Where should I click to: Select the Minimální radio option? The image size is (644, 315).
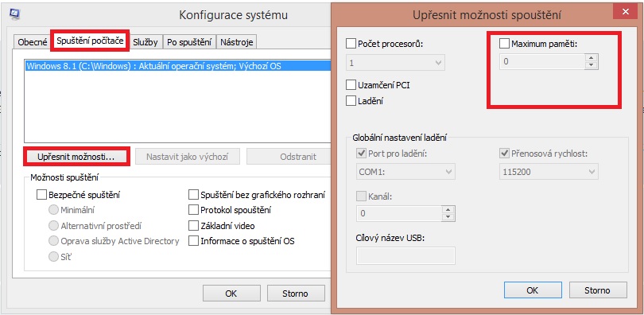point(53,210)
